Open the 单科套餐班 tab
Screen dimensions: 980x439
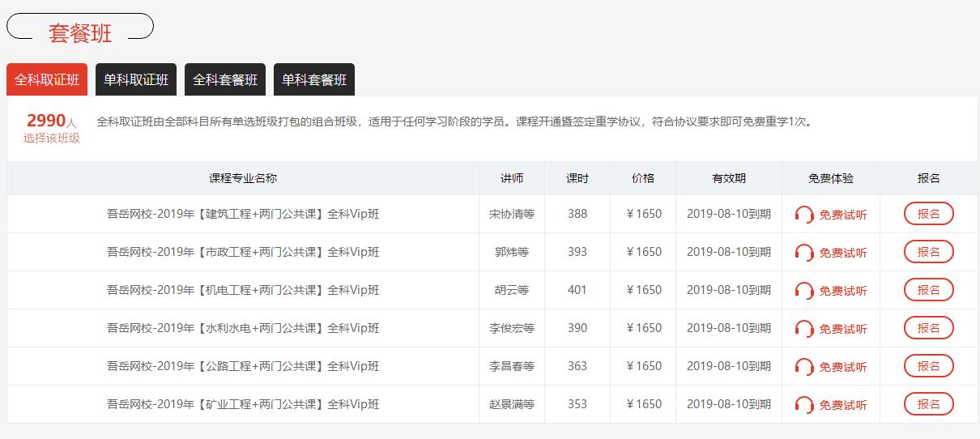tap(314, 80)
